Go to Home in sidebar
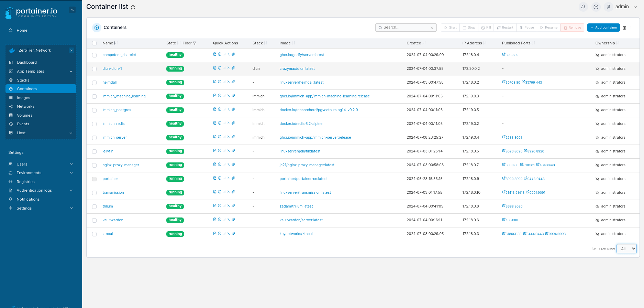 click(22, 30)
